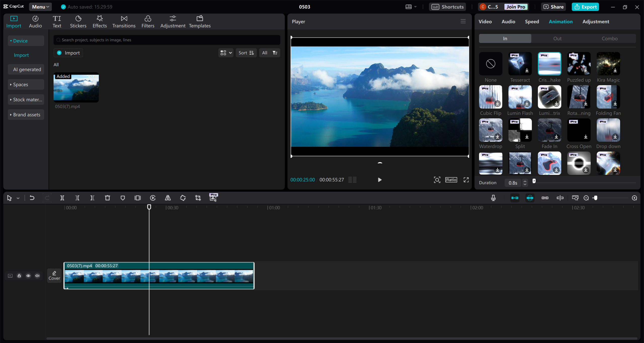Select the Split tool in timeline toolbar
644x343 pixels.
(62, 198)
